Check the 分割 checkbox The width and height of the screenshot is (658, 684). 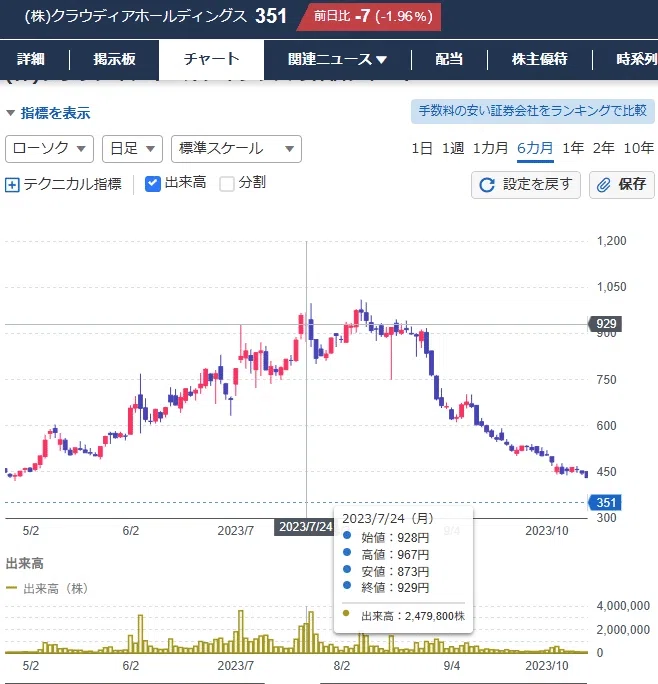pos(227,184)
